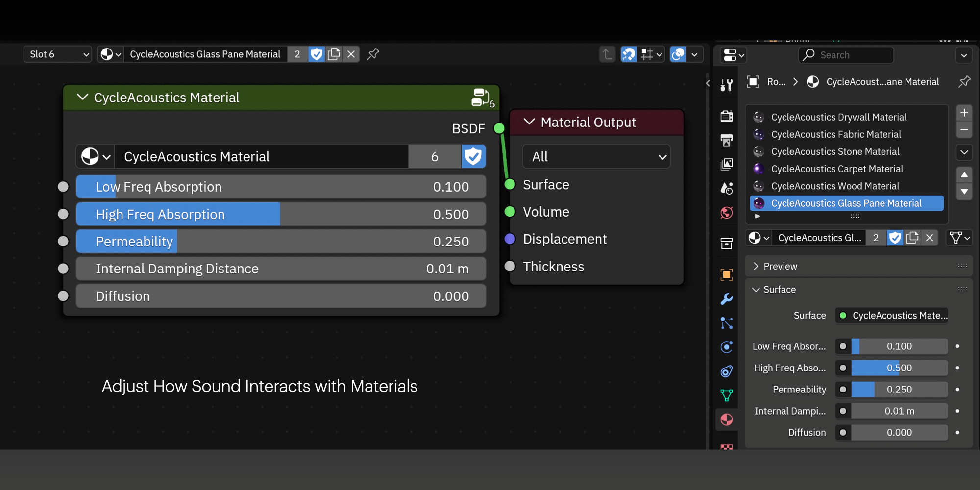Image resolution: width=980 pixels, height=490 pixels.
Task: Toggle overlays in node editor header
Action: (678, 54)
